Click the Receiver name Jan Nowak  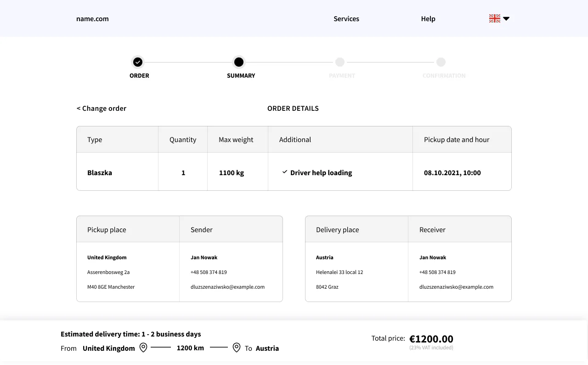[433, 257]
